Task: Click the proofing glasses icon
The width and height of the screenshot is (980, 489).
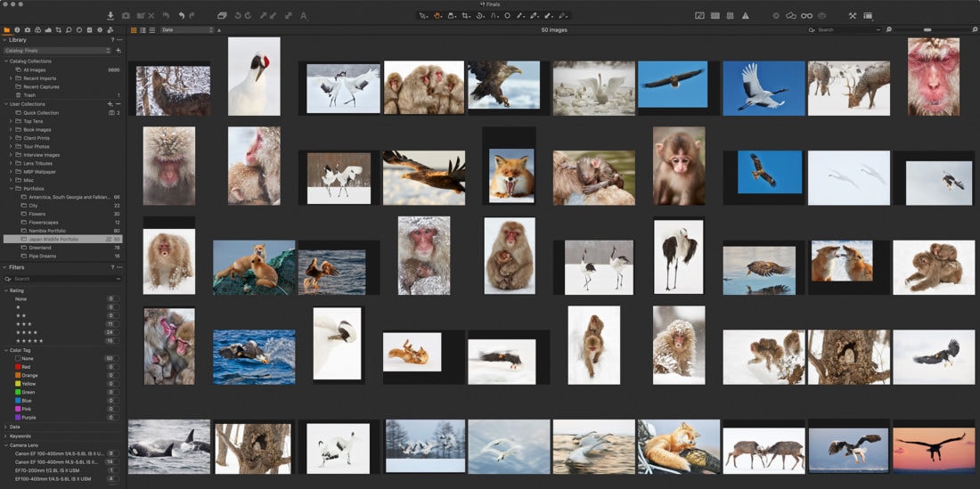Action: click(806, 16)
